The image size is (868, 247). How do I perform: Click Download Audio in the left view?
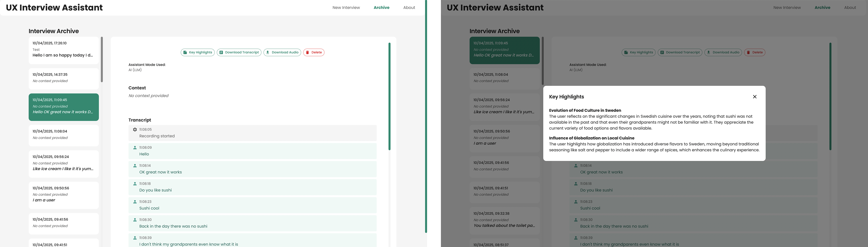(x=282, y=52)
